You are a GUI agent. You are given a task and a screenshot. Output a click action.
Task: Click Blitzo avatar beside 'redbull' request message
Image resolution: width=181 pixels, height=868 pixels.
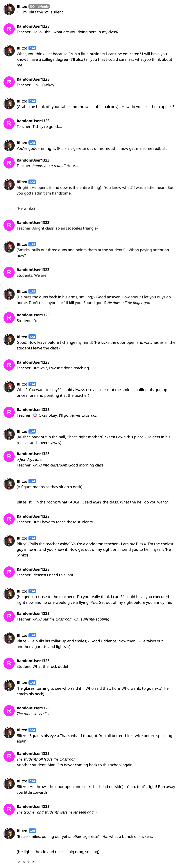[9, 146]
